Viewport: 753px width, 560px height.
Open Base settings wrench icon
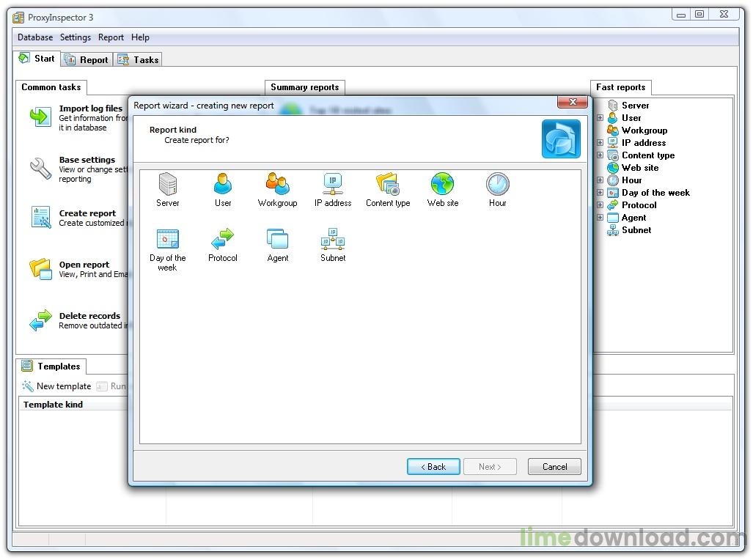[x=40, y=169]
